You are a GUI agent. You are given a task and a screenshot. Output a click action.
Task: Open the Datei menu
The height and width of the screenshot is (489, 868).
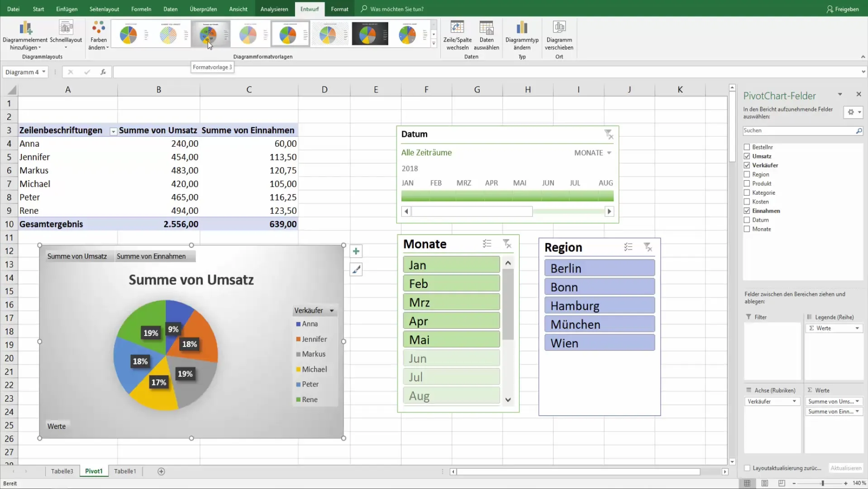[13, 9]
